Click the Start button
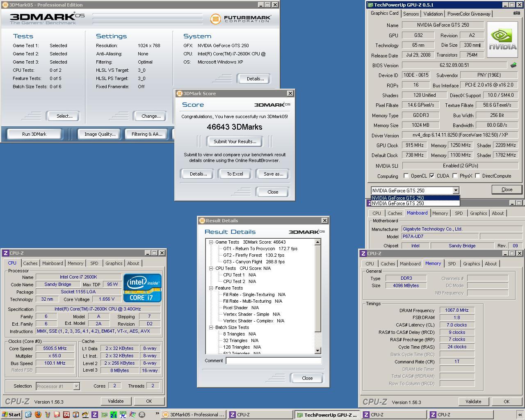The height and width of the screenshot is (420, 525). click(11, 415)
